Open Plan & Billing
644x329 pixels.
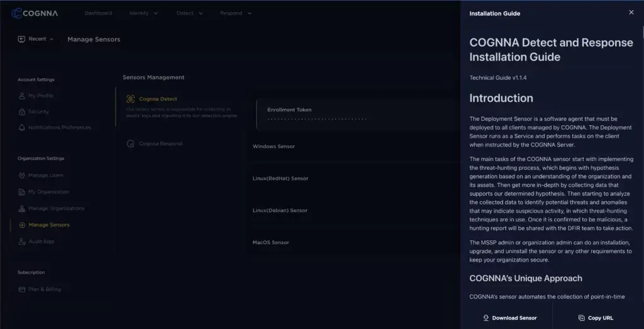click(x=45, y=289)
